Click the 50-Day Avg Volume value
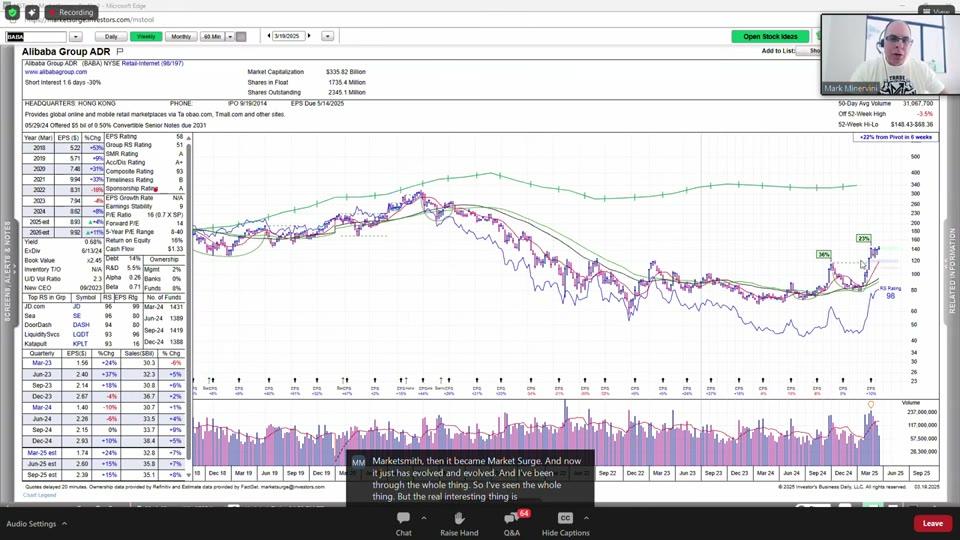Viewport: 960px width, 540px height. click(x=917, y=103)
